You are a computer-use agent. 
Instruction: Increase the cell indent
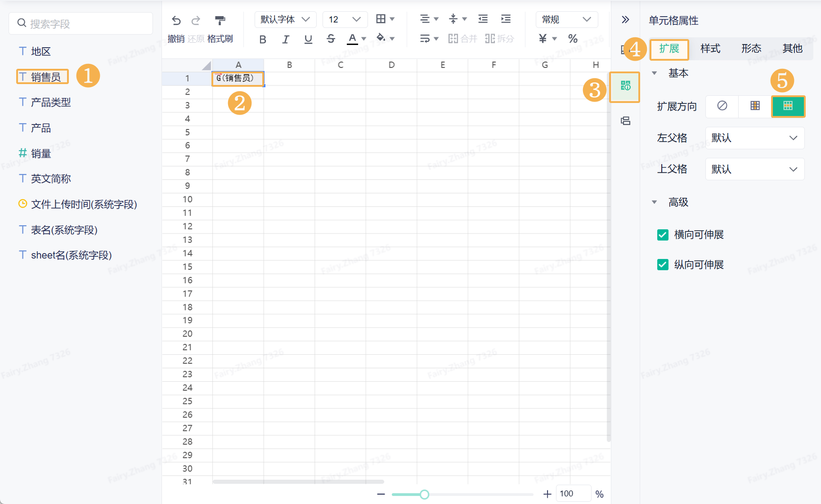(x=506, y=19)
